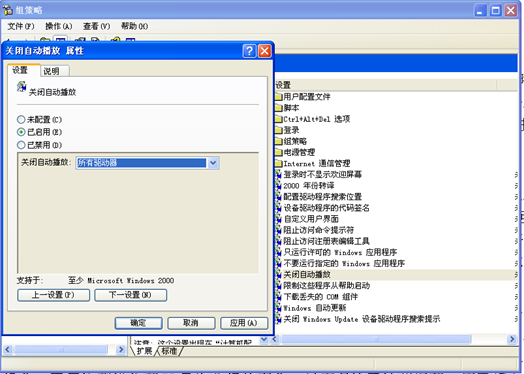Click the 组策略 folder icon in list
Viewport: 524px width, 374px height.
(x=279, y=141)
